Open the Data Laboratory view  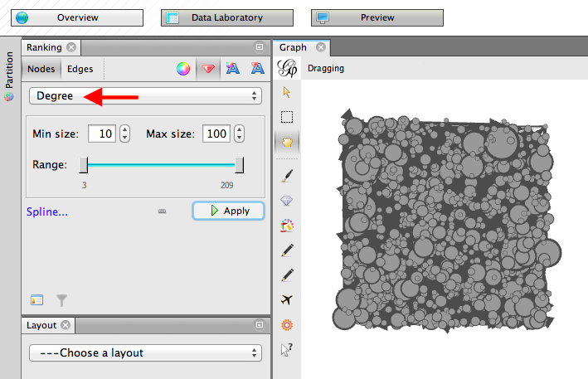[x=227, y=17]
